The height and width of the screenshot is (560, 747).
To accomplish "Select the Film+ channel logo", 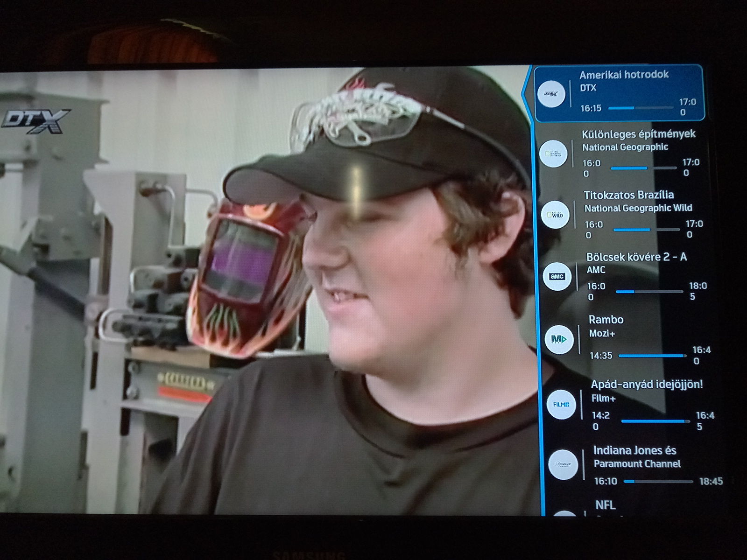I will (561, 405).
